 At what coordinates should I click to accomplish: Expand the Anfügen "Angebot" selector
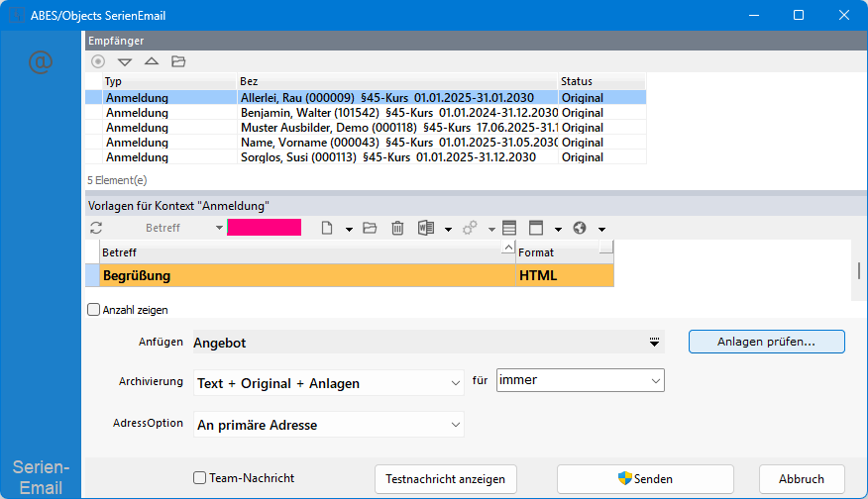pyautogui.click(x=654, y=342)
